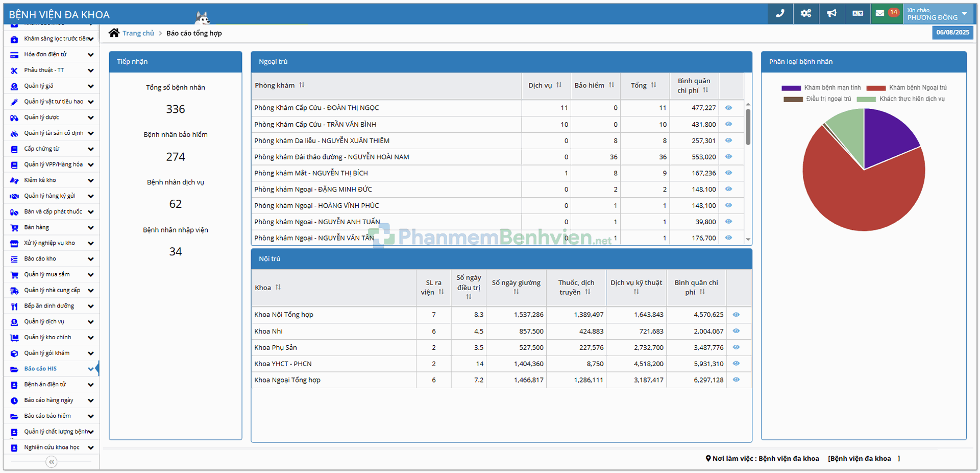Image resolution: width=980 pixels, height=473 pixels.
Task: Click the BỆNH VIỆN ĐA KHOA header title
Action: click(x=59, y=15)
